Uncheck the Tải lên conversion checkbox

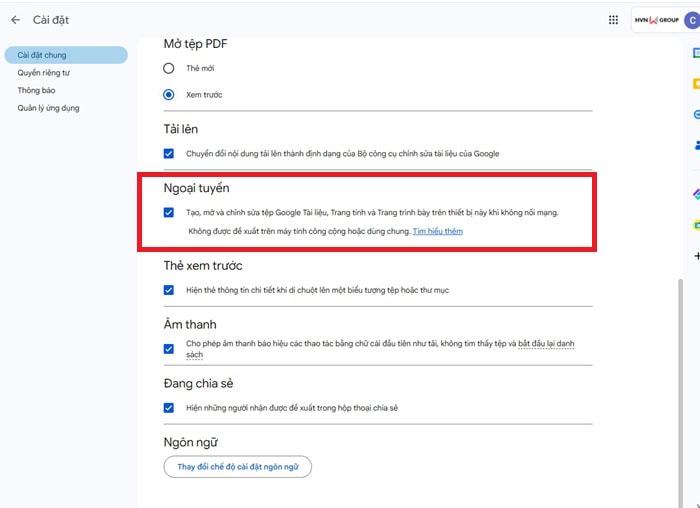coord(169,153)
